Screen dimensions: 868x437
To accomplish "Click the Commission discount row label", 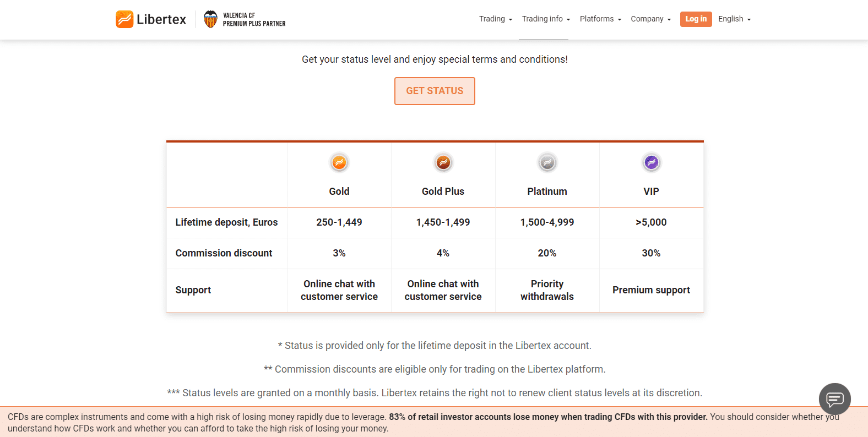I will tap(224, 253).
